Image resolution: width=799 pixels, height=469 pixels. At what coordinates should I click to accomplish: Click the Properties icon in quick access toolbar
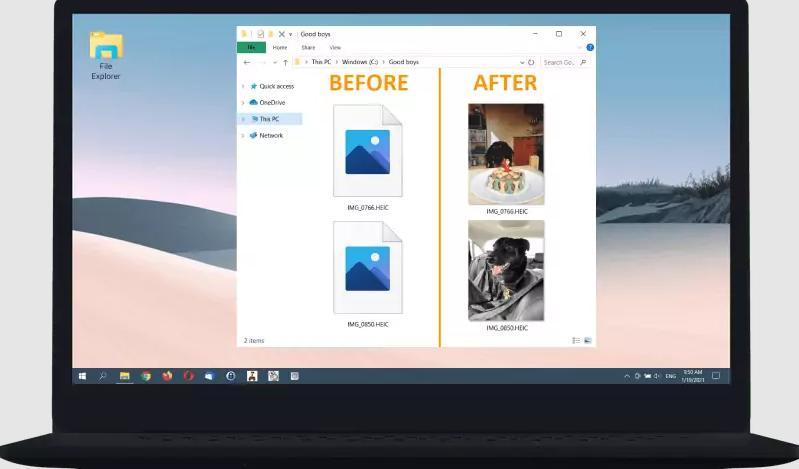tap(260, 34)
